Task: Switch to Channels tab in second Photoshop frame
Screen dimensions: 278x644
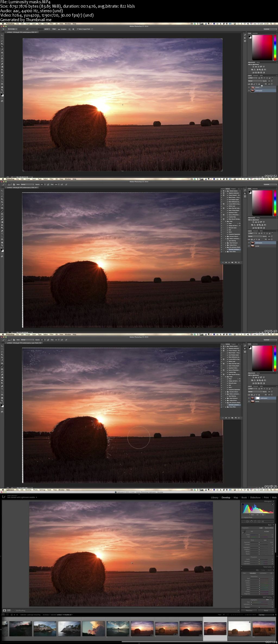Action: pyautogui.click(x=256, y=231)
